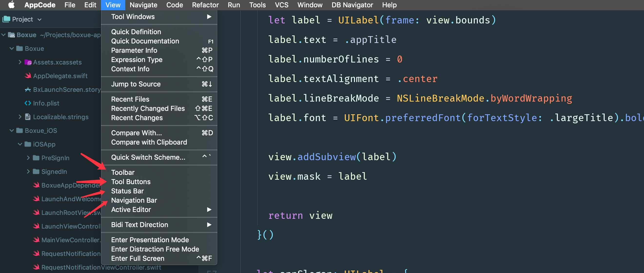Screen dimensions: 644x273
Task: Click the BxLaunchScreen storyboard icon
Action: 28,89
